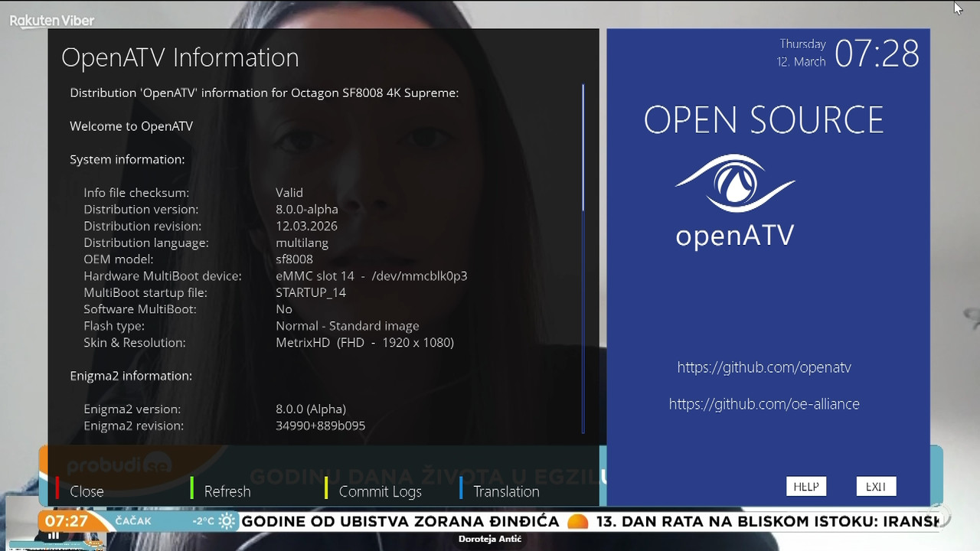The width and height of the screenshot is (980, 551).
Task: Click the 'OPEN SOURCE' heading
Action: [x=764, y=120]
